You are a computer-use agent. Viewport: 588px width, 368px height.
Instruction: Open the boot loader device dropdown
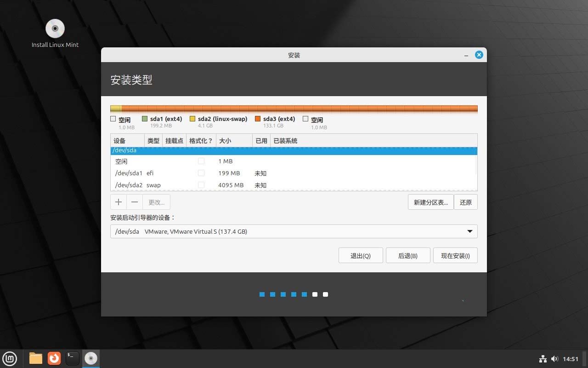(x=469, y=231)
